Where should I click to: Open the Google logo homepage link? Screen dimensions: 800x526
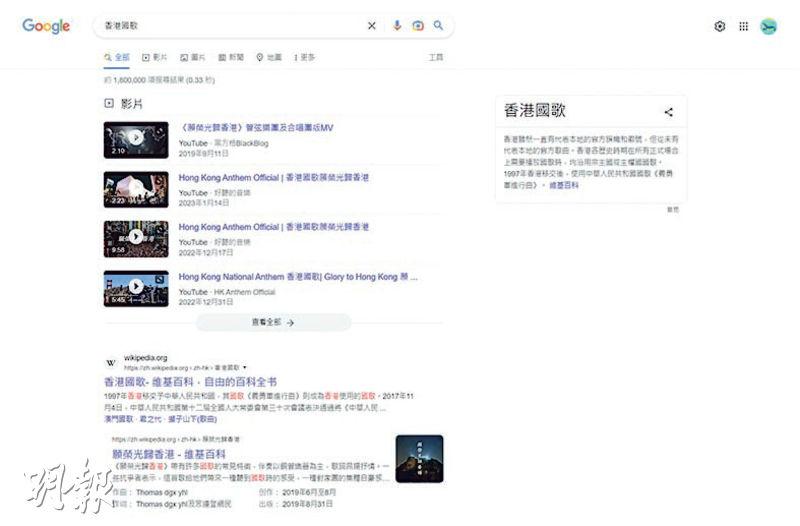[46, 26]
